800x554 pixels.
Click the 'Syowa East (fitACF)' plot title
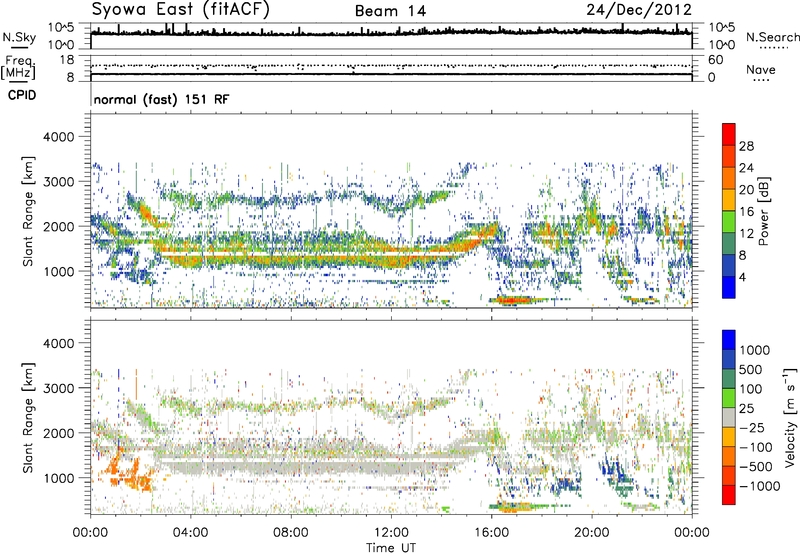click(x=181, y=10)
